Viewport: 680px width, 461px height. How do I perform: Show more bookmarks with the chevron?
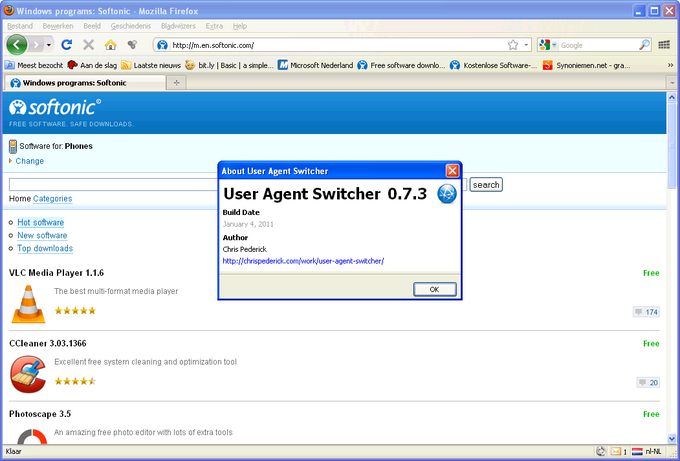(670, 65)
